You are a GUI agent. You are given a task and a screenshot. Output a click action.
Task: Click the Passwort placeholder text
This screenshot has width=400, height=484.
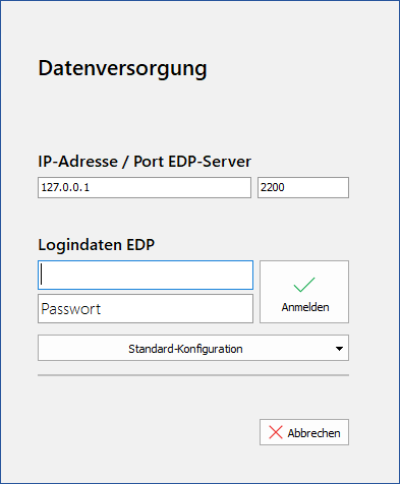click(71, 309)
